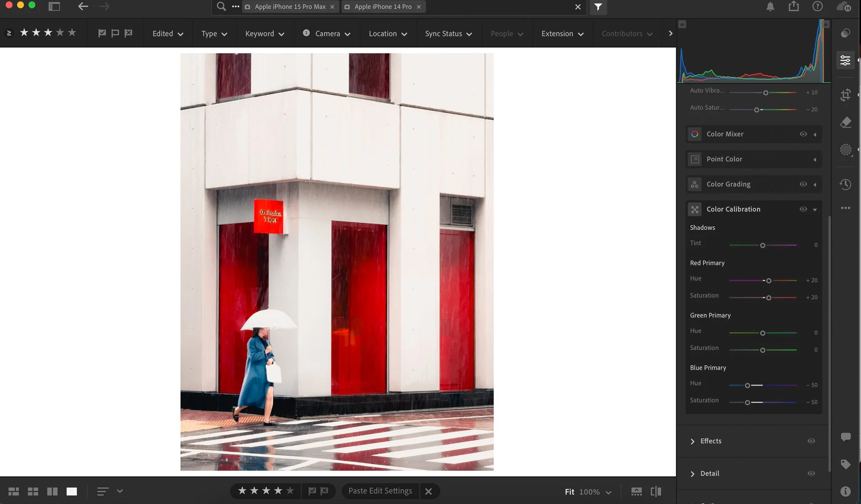Remove Apple iPhone 14 Pro search filter
Image resolution: width=861 pixels, height=504 pixels.
pos(419,7)
